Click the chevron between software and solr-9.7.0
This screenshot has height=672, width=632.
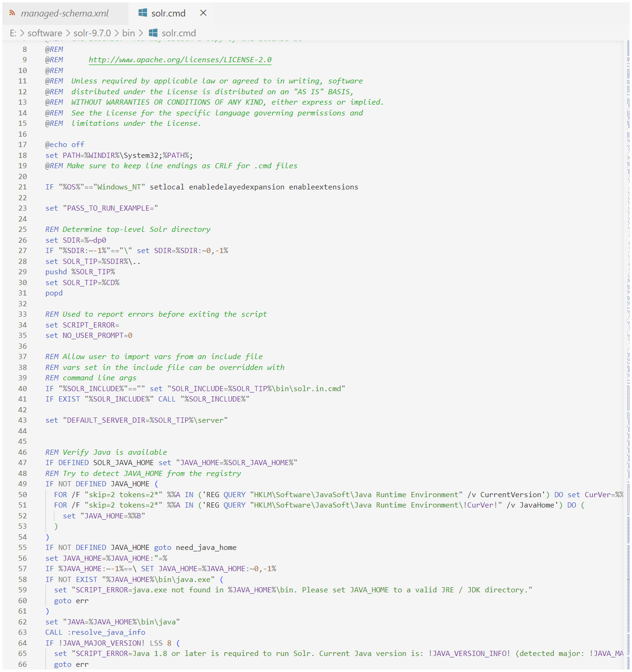pyautogui.click(x=68, y=33)
